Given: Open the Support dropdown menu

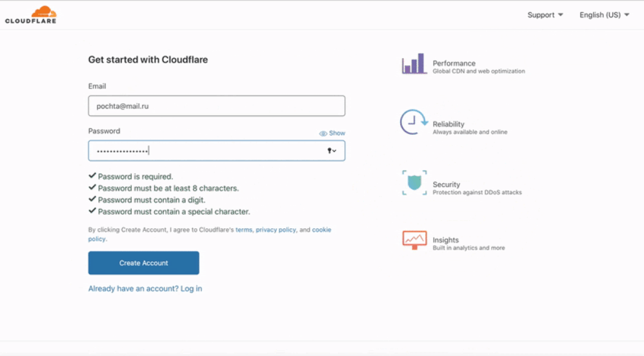Looking at the screenshot, I should tap(545, 15).
